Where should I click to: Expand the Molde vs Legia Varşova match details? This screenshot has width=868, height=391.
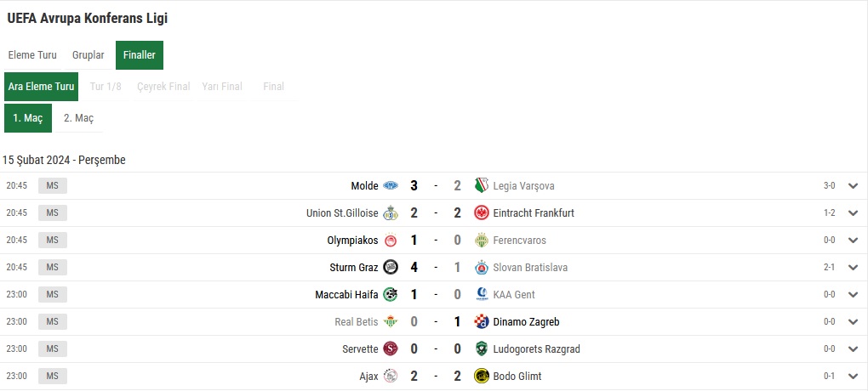coord(853,186)
